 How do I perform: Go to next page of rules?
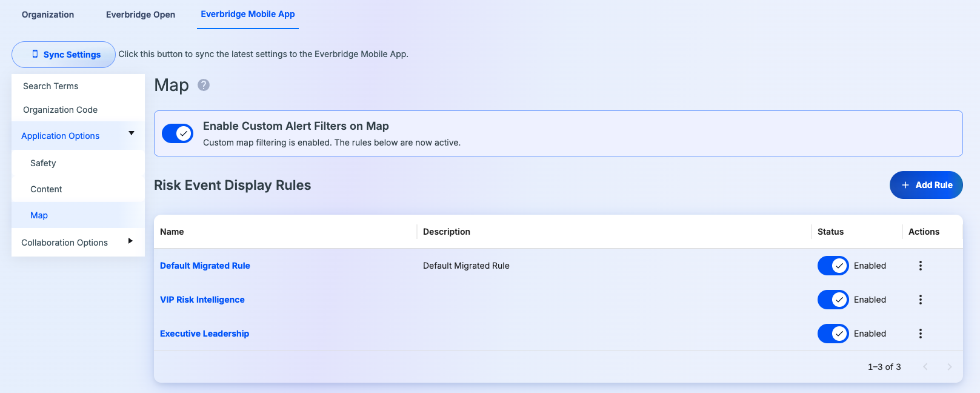click(x=949, y=367)
